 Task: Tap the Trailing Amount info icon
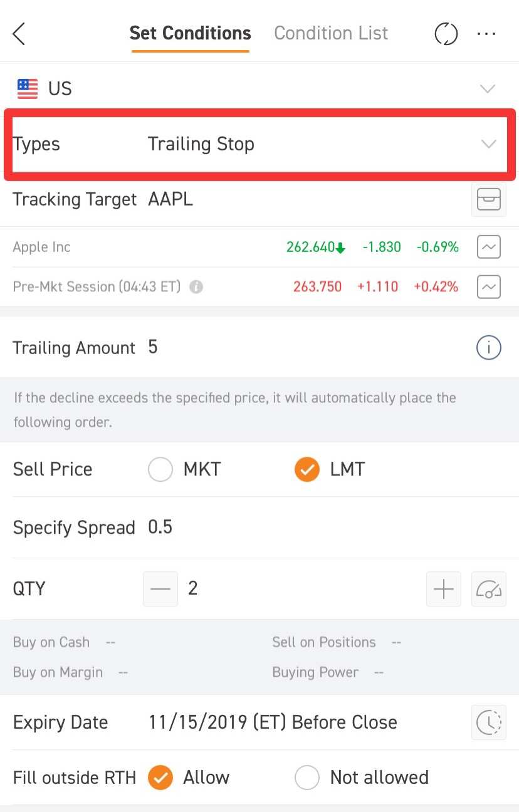pyautogui.click(x=488, y=348)
